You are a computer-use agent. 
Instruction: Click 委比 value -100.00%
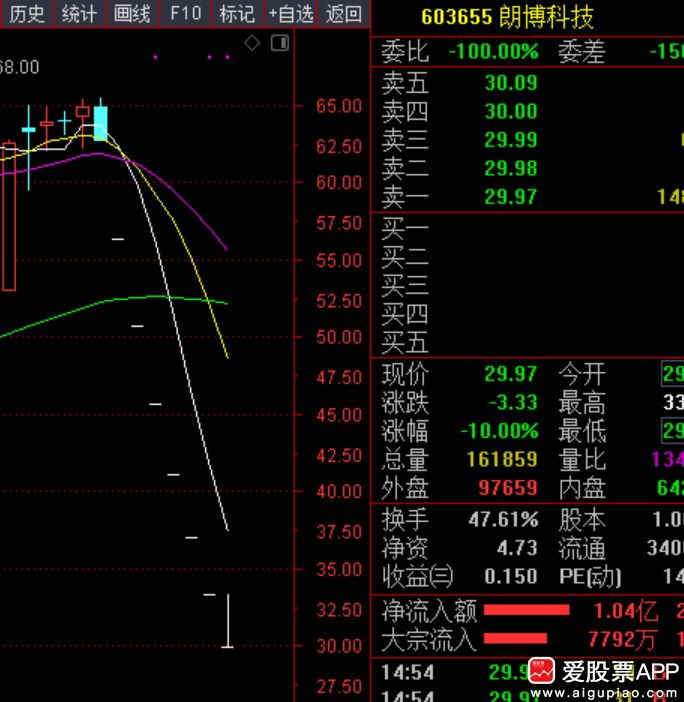pos(493,51)
